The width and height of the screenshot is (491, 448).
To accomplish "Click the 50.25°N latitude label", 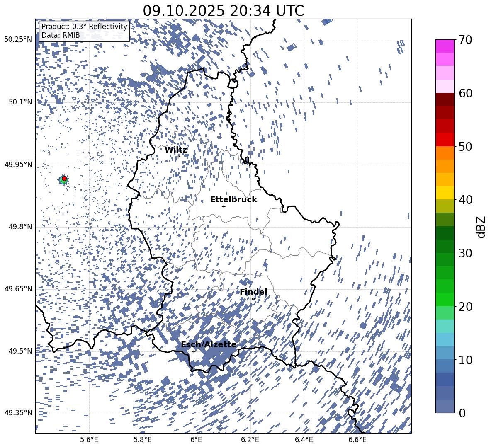I will [x=18, y=40].
